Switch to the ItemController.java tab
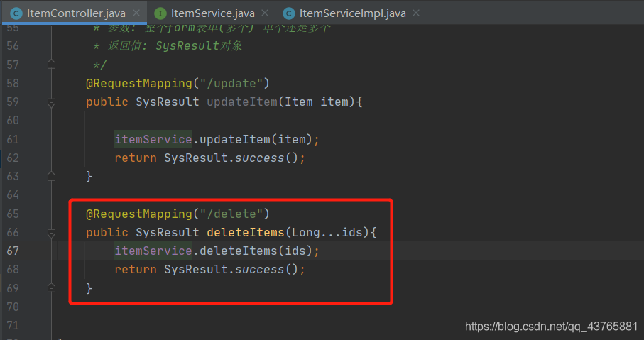Image resolution: width=644 pixels, height=340 pixels. 76,13
